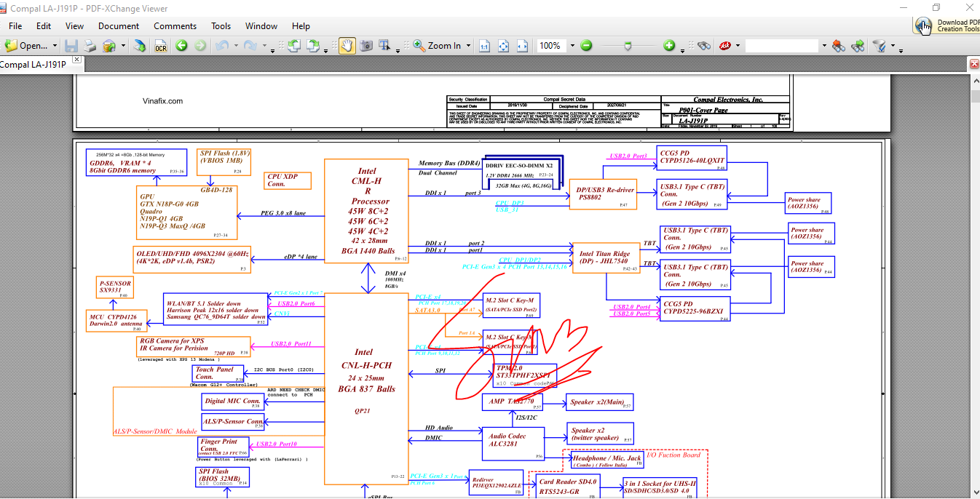Open the Help menu
Screen dimensions: 980x499
click(x=301, y=25)
